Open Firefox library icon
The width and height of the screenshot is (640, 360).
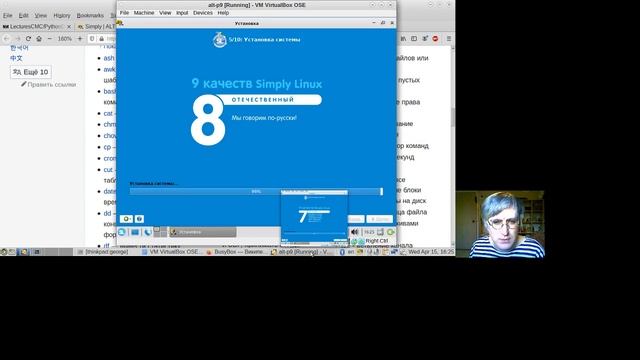(x=403, y=39)
